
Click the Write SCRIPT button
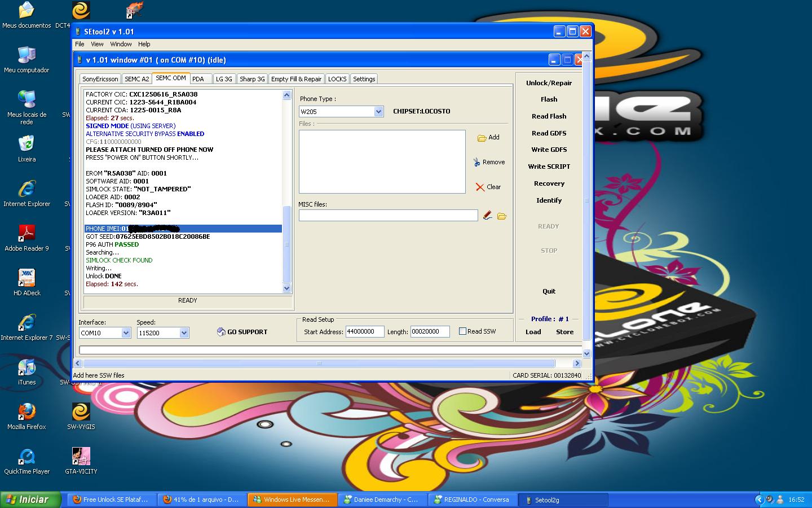pyautogui.click(x=549, y=167)
